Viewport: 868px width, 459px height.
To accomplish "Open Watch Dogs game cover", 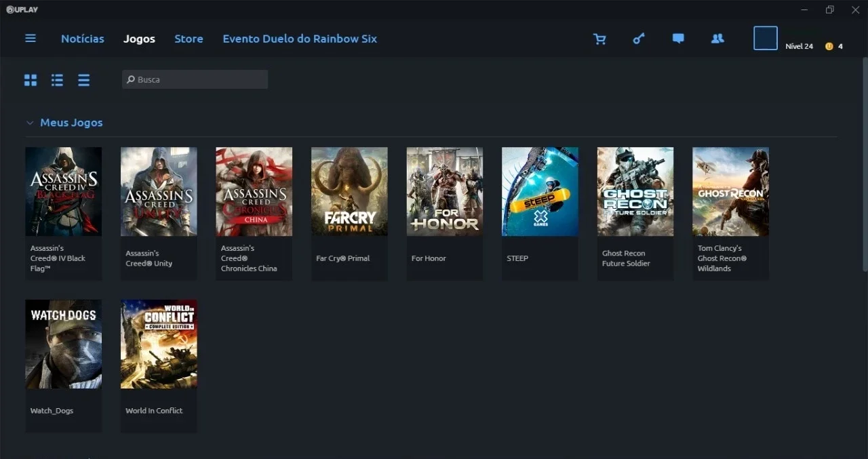I will pyautogui.click(x=64, y=344).
